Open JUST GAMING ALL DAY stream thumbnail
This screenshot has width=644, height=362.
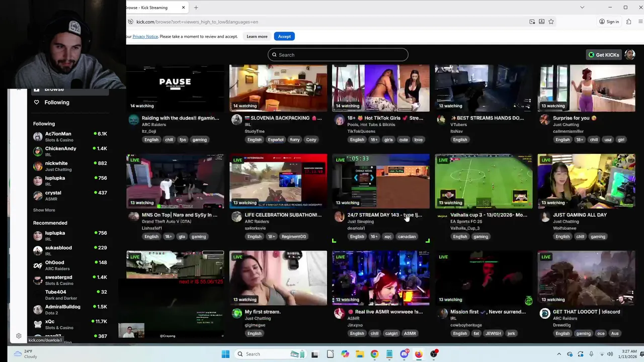click(587, 181)
